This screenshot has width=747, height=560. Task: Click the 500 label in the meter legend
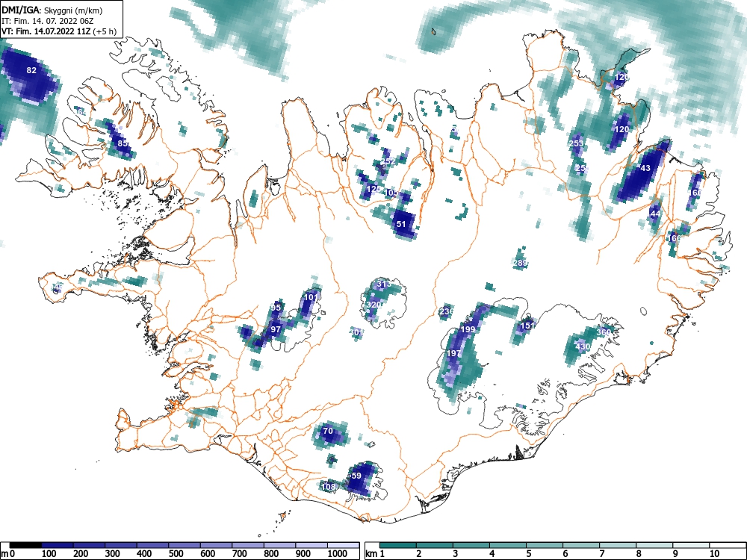click(x=176, y=554)
